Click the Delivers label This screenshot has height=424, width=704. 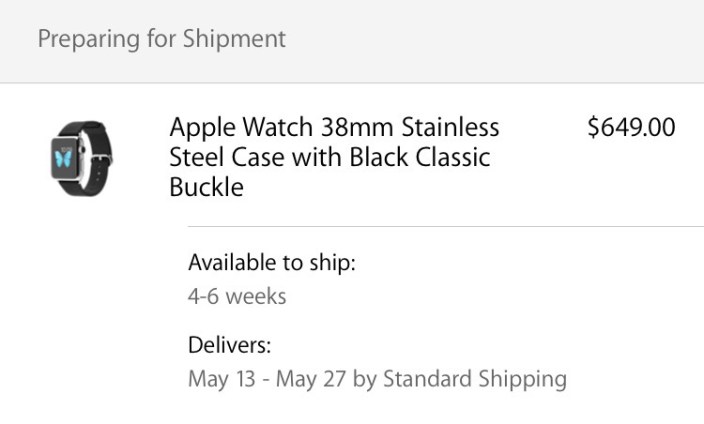(230, 346)
